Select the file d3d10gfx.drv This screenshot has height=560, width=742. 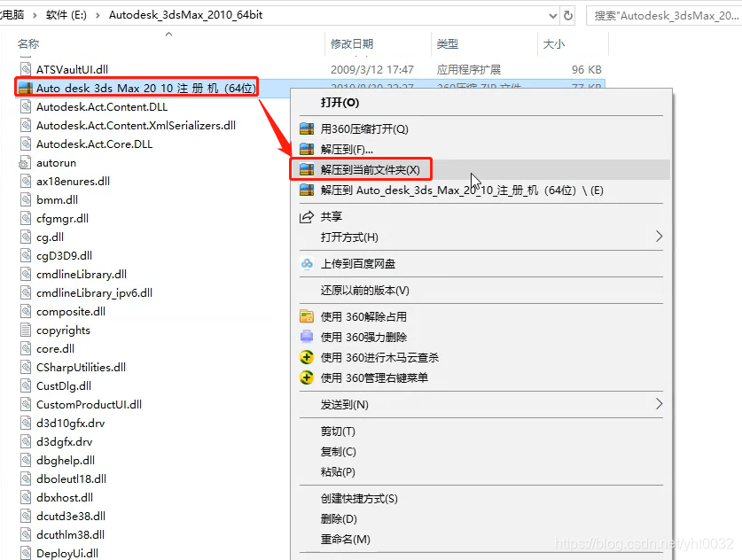(x=71, y=423)
